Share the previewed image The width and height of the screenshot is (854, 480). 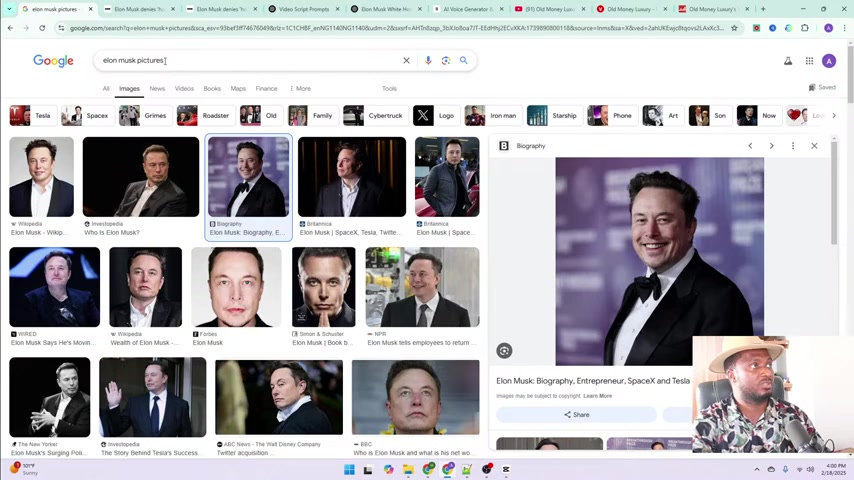tap(576, 415)
